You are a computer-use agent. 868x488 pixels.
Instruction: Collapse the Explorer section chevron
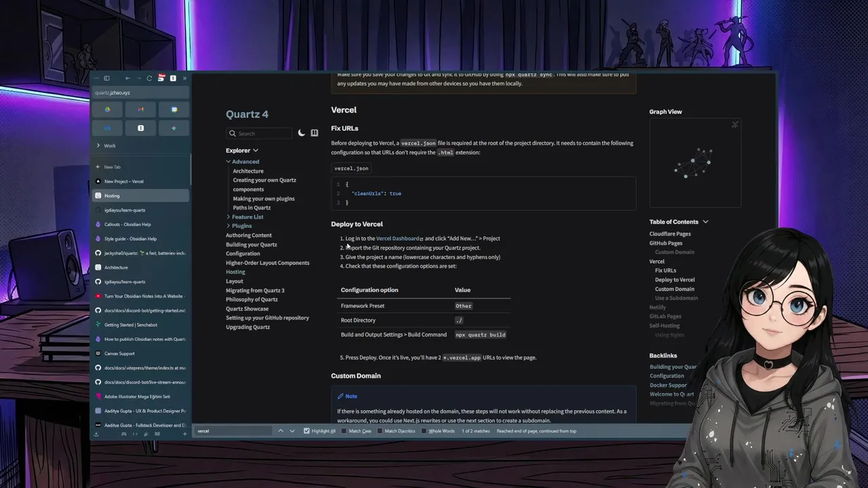point(256,150)
